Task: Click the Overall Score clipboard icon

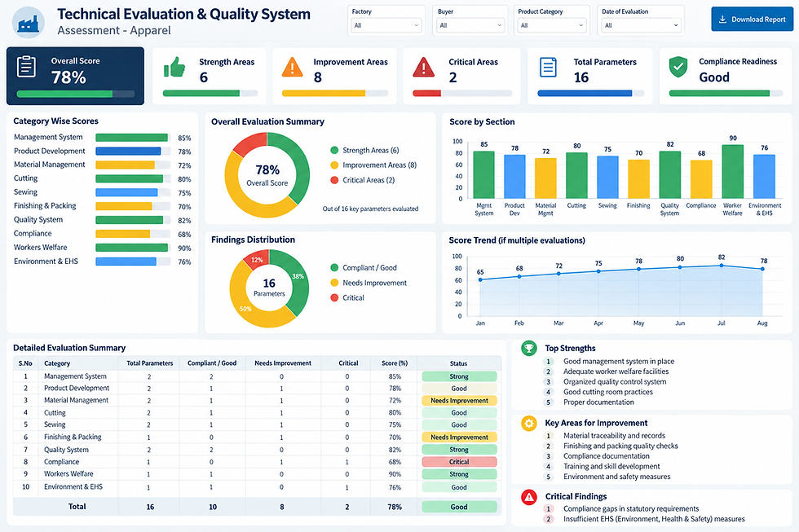Action: click(x=26, y=66)
